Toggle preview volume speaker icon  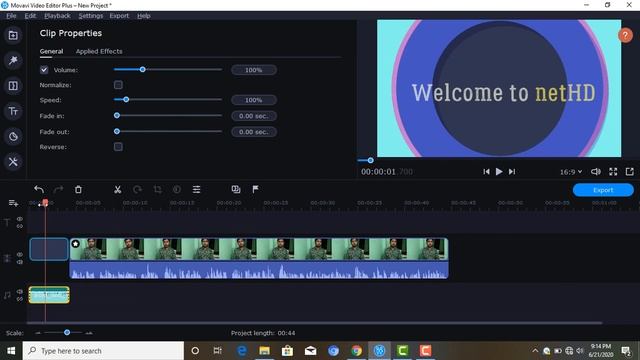[596, 172]
